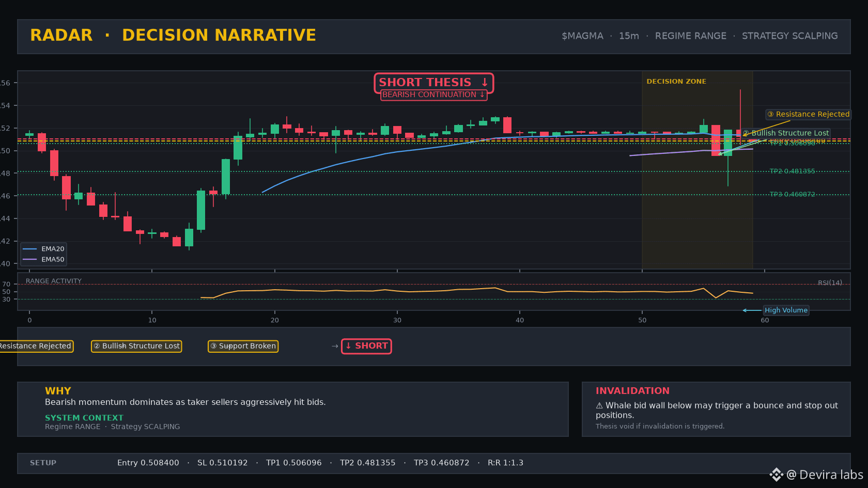
Task: Click the RANGE ACTIVITY label
Action: (54, 281)
